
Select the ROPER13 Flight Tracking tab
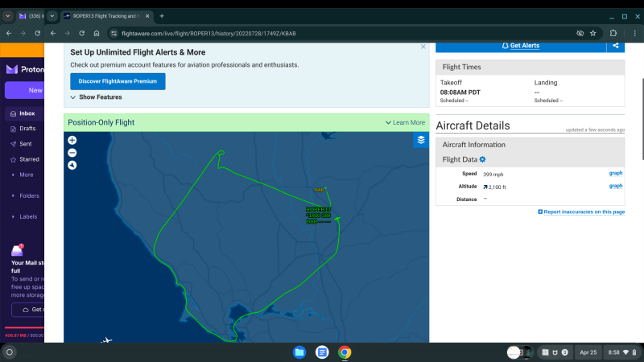106,16
